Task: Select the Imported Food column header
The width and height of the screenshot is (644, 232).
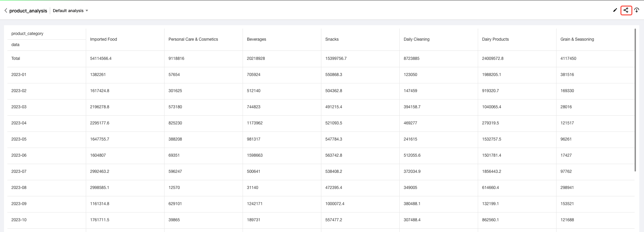Action: click(104, 39)
